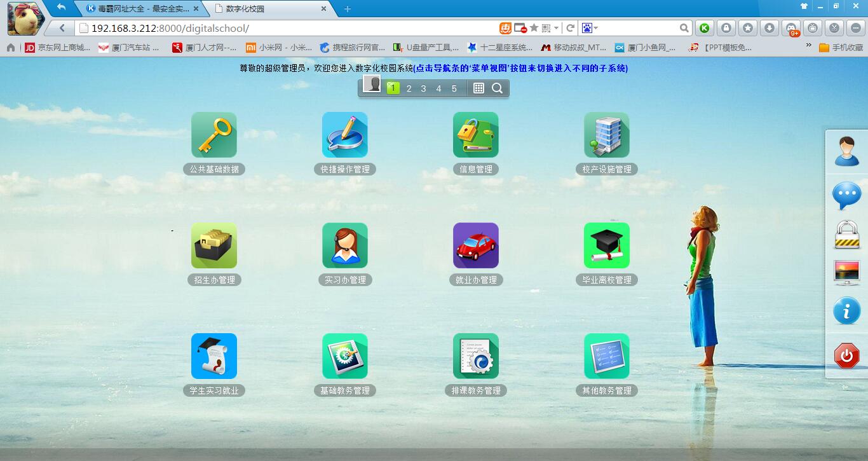The width and height of the screenshot is (868, 461).
Task: Open the menu view grid button
Action: click(479, 88)
